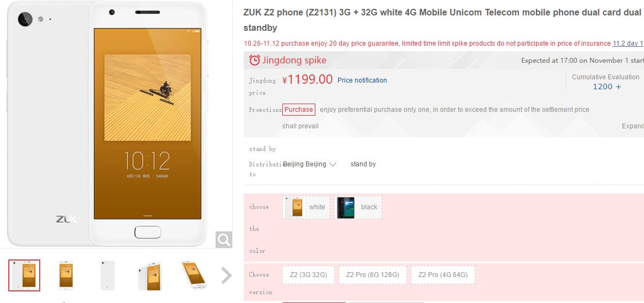The image size is (644, 303).
Task: Choose the Z2 (3G 32G) version
Action: (308, 275)
